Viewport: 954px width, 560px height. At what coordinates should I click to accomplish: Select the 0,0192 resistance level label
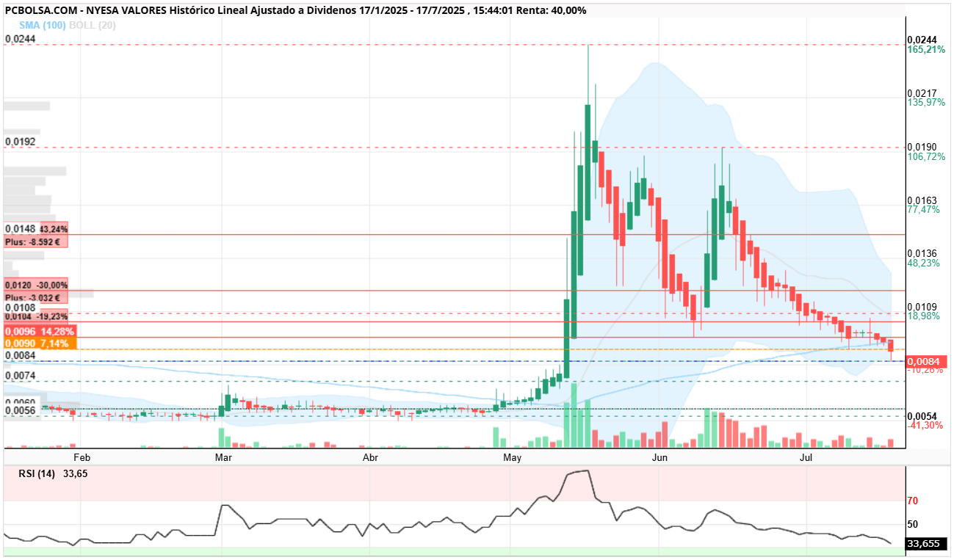(20, 141)
